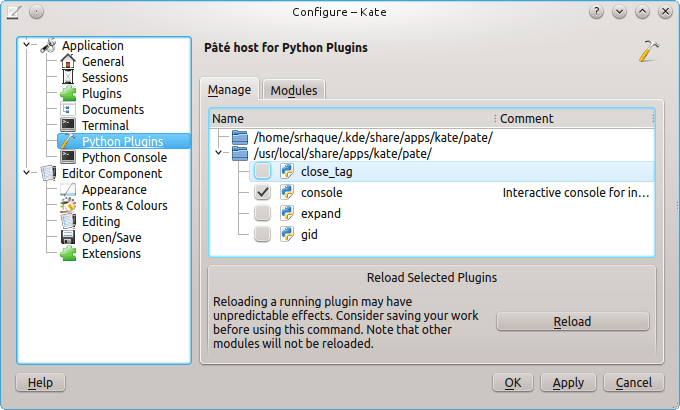Sort by the Comment column header
This screenshot has height=410, width=680.
(x=574, y=118)
